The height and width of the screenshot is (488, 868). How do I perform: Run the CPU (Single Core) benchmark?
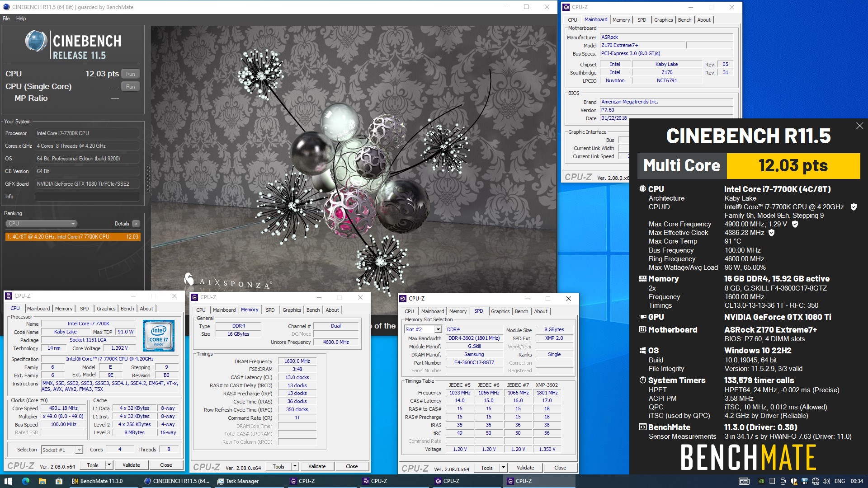tap(131, 87)
